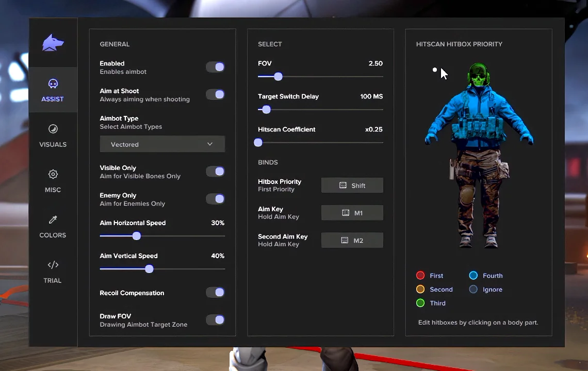Choose the red First priority circle
Screen dimensions: 588x371
click(420, 276)
